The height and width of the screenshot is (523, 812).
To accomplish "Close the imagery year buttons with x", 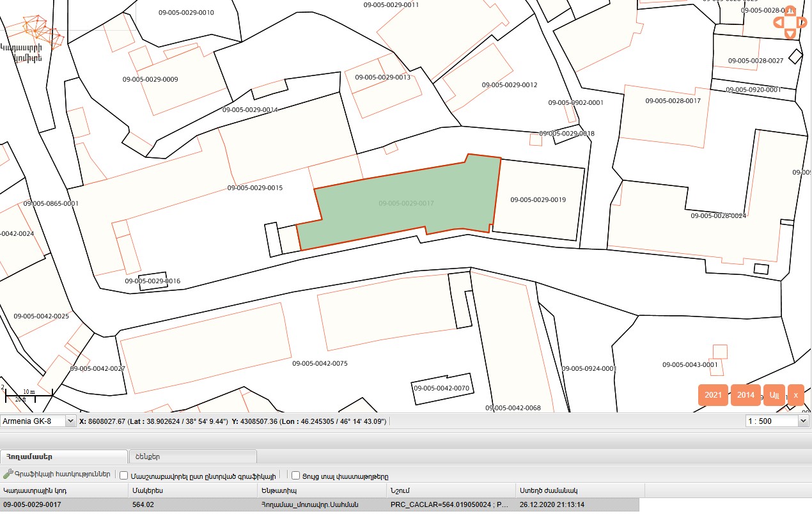I will click(x=795, y=395).
